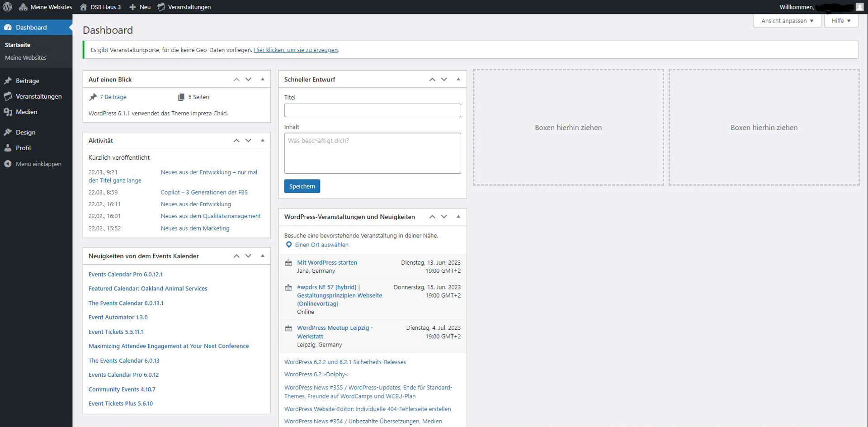Open Meine Websites in the admin bar
The height and width of the screenshot is (427, 868).
click(45, 7)
